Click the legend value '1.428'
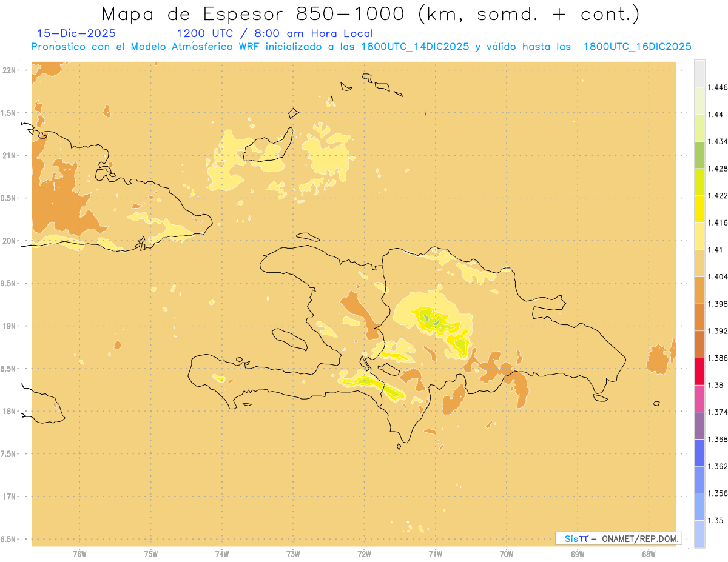 pos(717,169)
